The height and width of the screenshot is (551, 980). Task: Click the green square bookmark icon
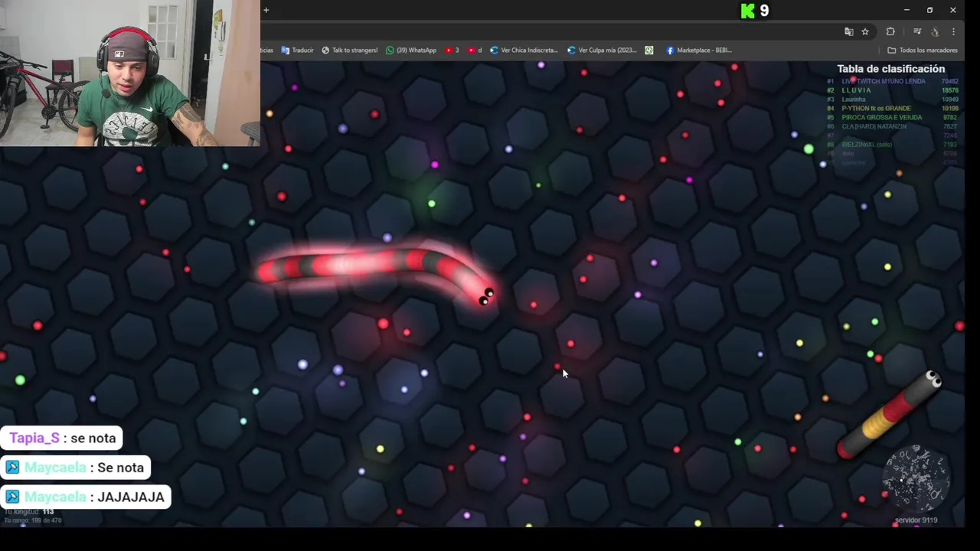click(x=649, y=51)
